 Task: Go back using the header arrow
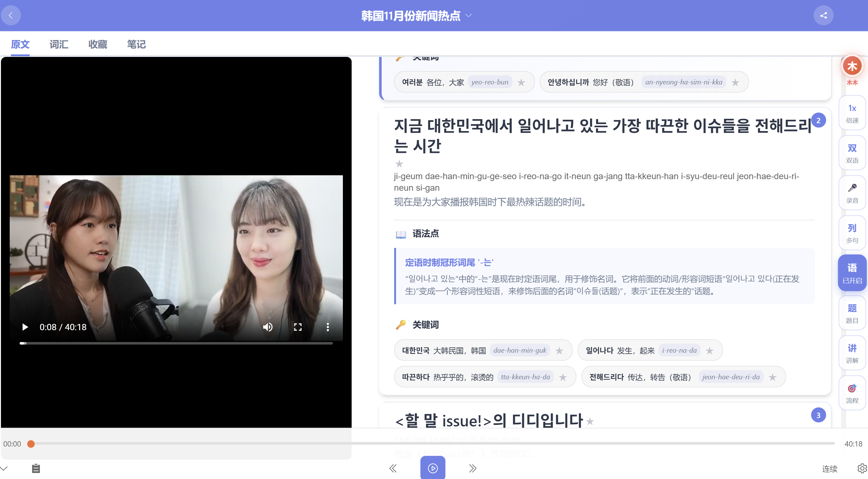11,16
